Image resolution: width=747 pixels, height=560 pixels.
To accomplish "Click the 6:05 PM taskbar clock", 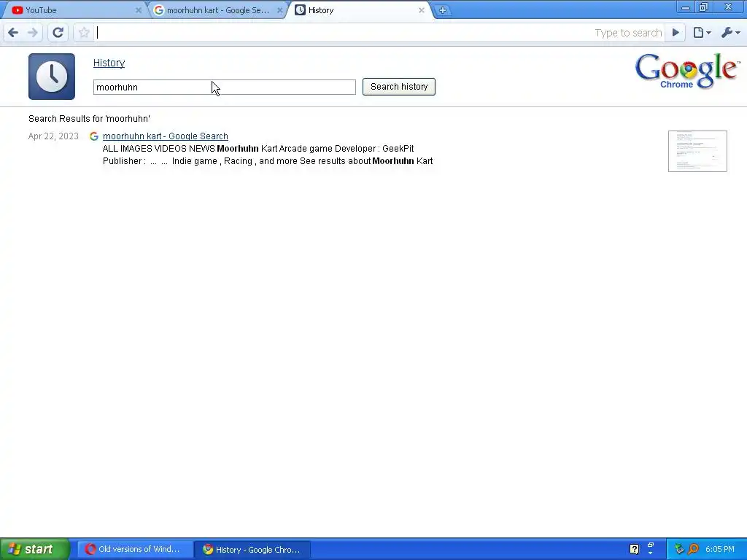I will (x=719, y=549).
